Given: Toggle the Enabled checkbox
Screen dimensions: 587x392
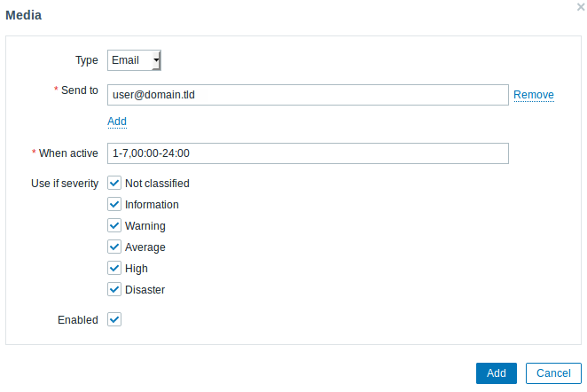Looking at the screenshot, I should 114,320.
